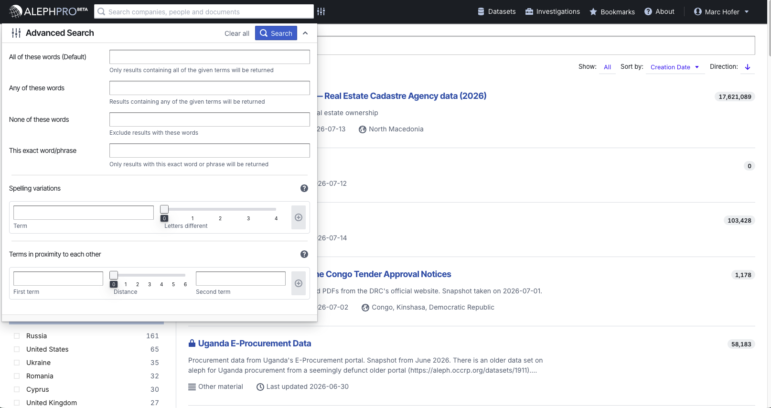Open Uganda E-Procurement Data dataset link

[x=254, y=343]
